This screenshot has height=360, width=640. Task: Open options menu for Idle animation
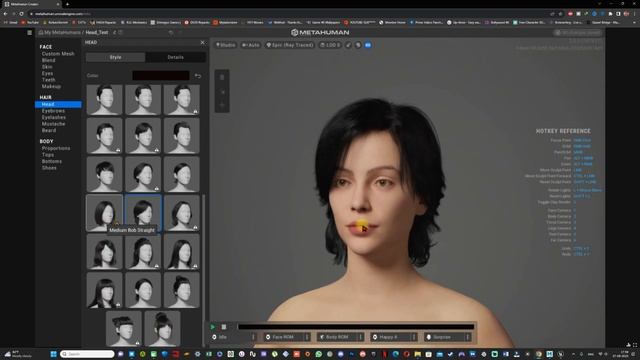(x=253, y=337)
